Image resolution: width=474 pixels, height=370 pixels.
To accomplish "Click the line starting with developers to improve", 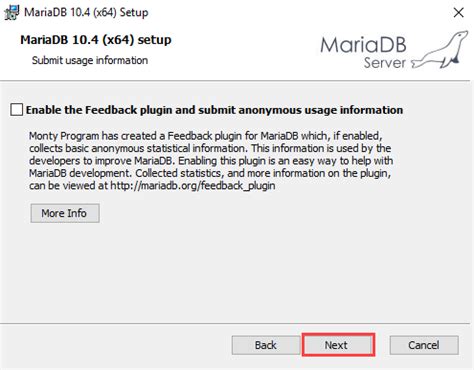I will (211, 161).
